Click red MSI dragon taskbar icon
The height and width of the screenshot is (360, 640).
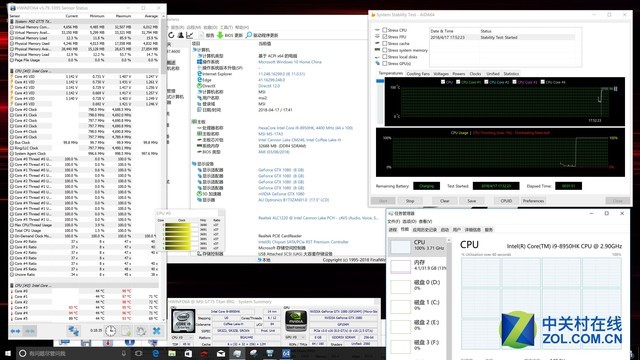click(x=204, y=353)
